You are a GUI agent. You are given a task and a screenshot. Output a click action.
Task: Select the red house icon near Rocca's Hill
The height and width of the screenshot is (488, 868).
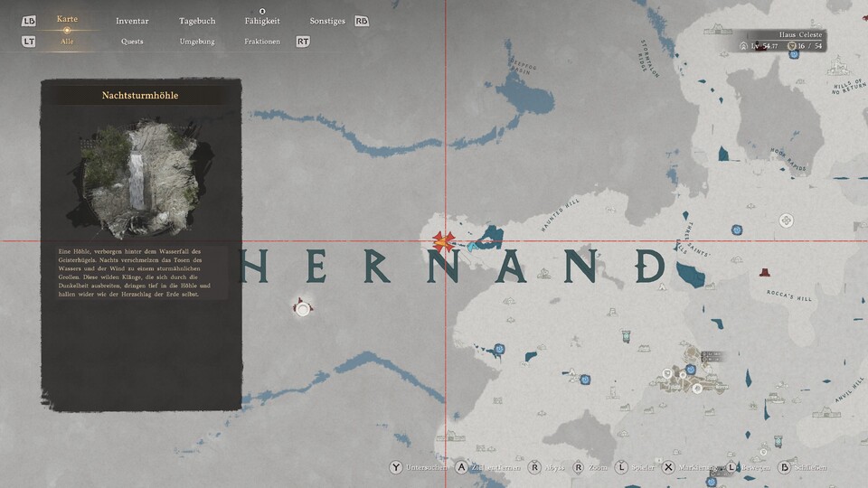(x=765, y=271)
